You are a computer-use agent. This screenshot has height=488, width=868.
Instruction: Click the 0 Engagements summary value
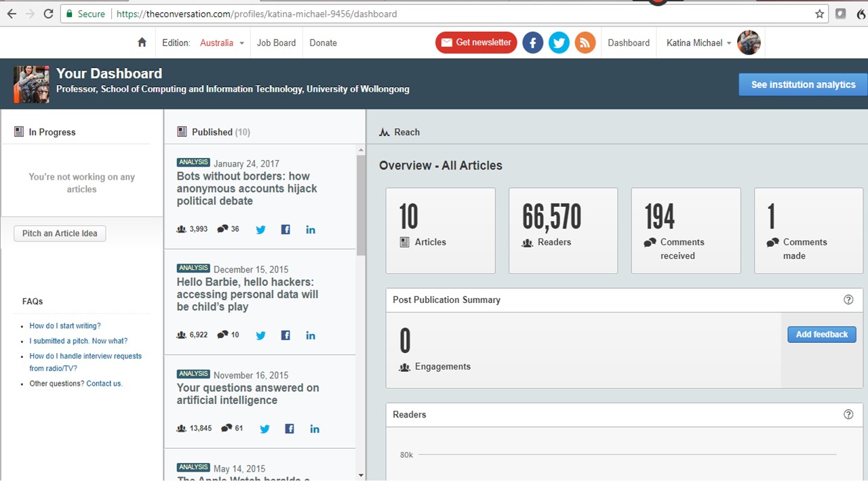[405, 340]
